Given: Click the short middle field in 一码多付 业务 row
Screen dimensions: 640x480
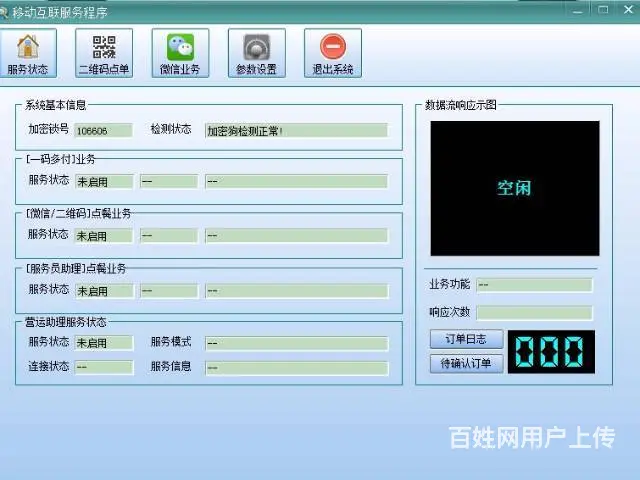Looking at the screenshot, I should pos(169,182).
